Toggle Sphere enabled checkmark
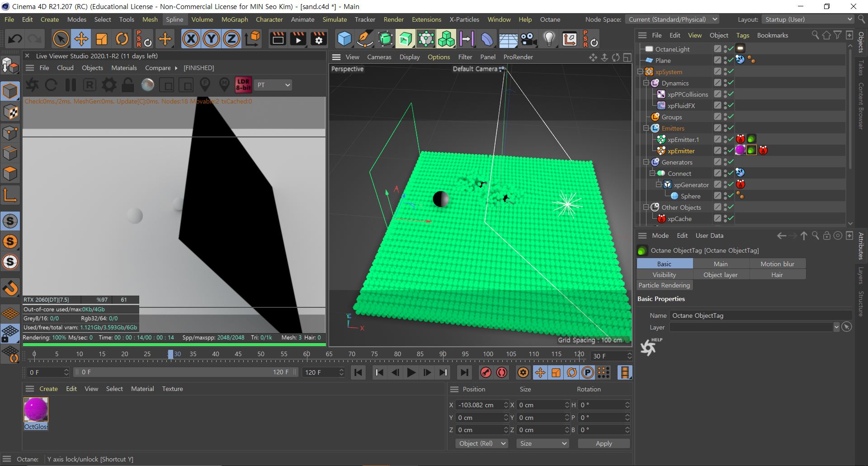868x466 pixels. [731, 195]
